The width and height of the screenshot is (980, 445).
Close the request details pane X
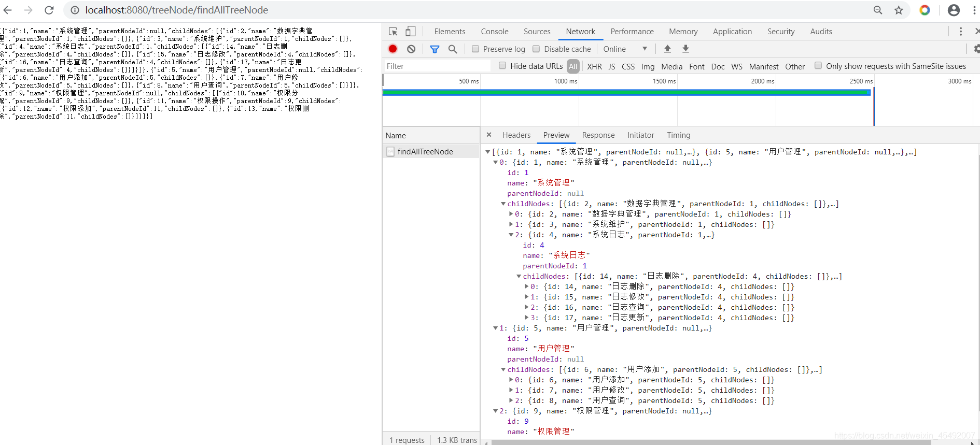[x=489, y=135]
